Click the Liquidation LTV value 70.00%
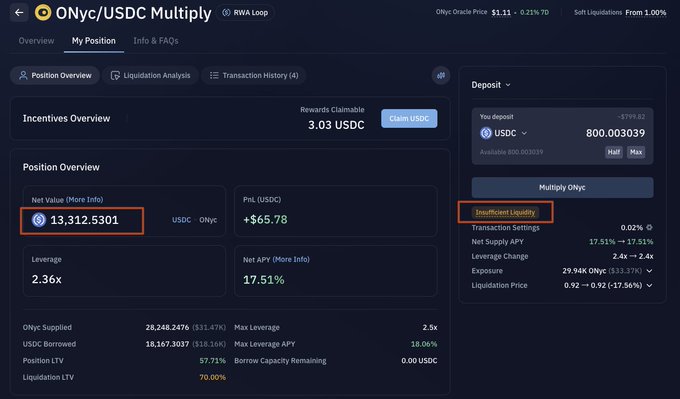The width and height of the screenshot is (680, 399). (212, 377)
